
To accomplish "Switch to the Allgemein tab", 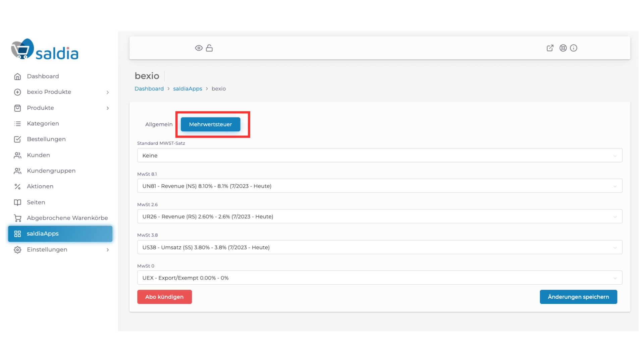I will click(x=159, y=124).
